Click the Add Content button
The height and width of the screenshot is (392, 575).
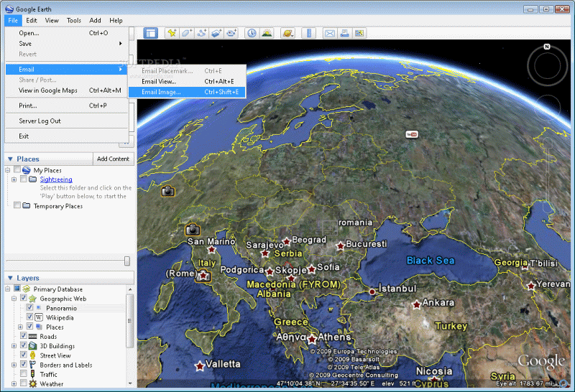[113, 159]
